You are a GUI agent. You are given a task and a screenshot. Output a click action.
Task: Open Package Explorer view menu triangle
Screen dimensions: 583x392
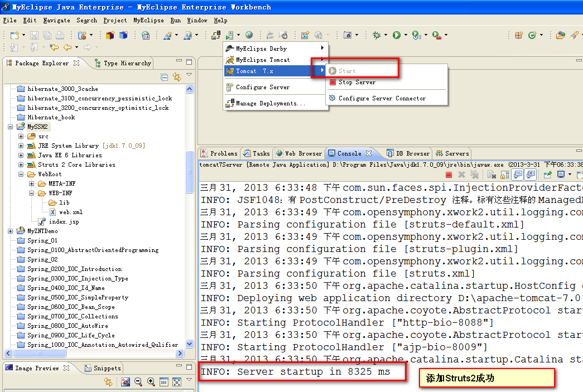coord(189,75)
